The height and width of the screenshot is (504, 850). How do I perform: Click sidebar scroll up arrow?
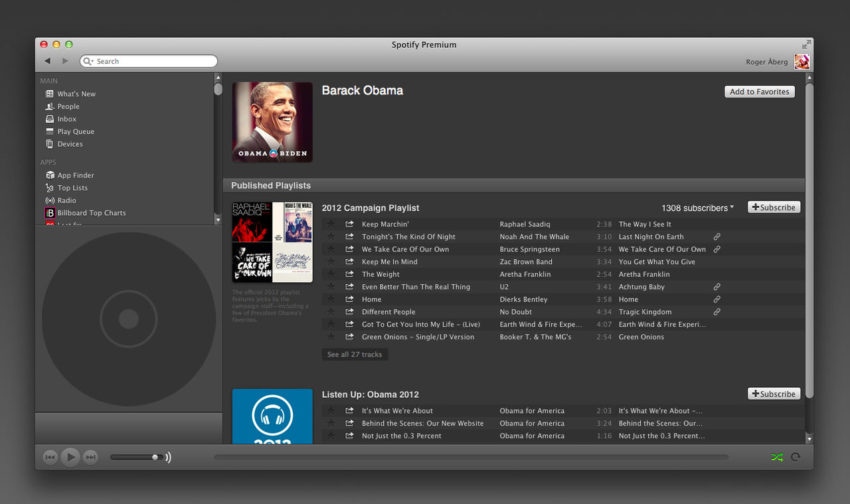coord(218,78)
